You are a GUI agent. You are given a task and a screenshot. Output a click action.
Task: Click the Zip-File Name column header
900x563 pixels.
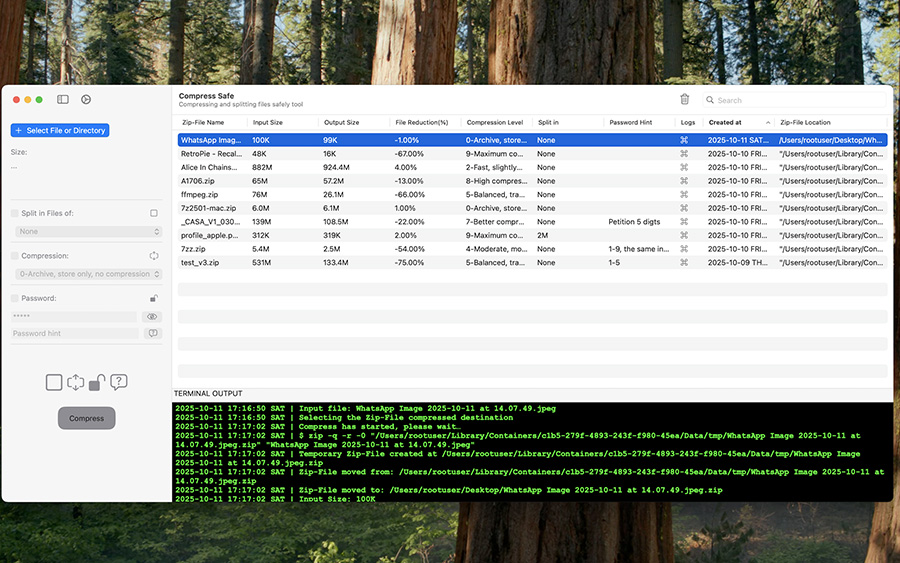click(x=202, y=122)
